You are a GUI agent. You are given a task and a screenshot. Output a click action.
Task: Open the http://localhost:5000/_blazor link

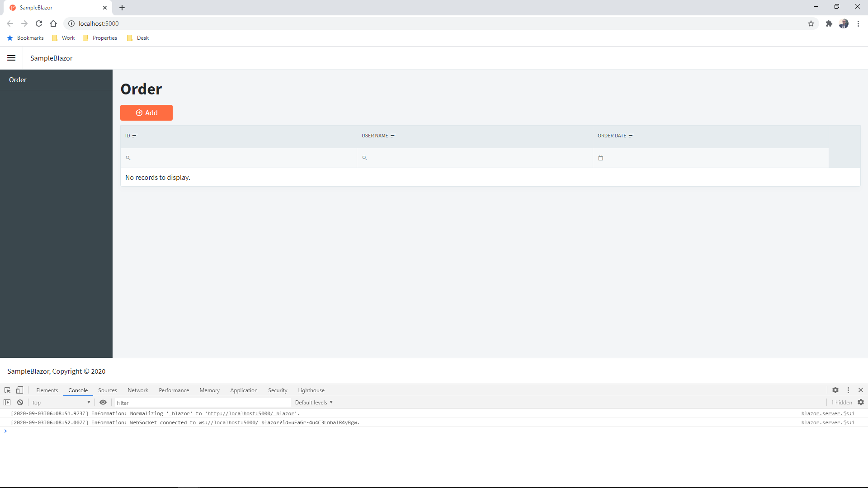(251, 413)
